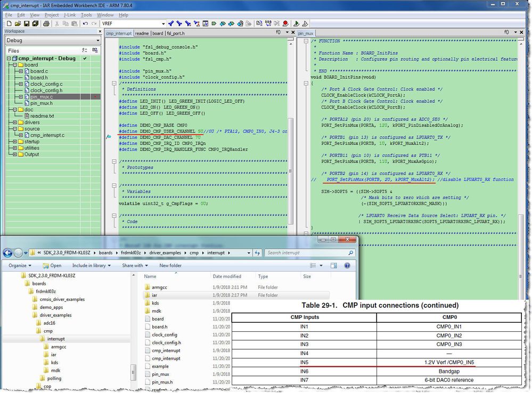The height and width of the screenshot is (393, 532).
Task: Click the New Document toolbar icon
Action: 9,23
